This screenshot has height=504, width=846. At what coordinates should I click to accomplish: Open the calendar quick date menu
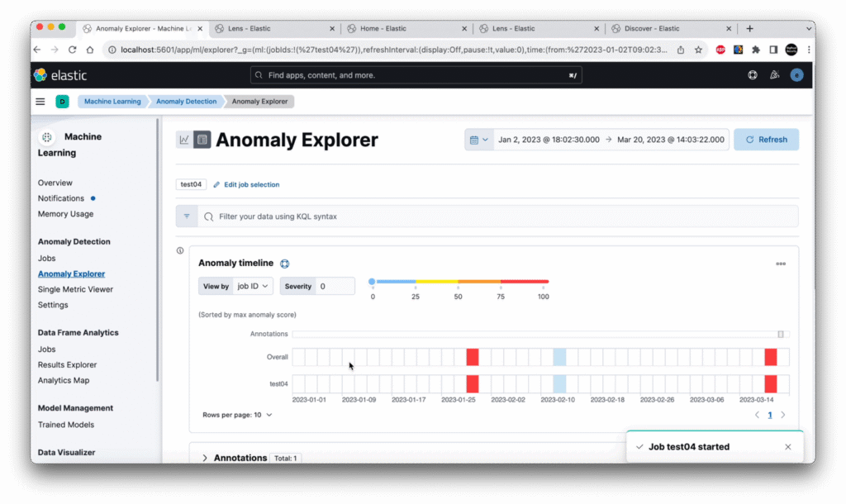click(478, 140)
